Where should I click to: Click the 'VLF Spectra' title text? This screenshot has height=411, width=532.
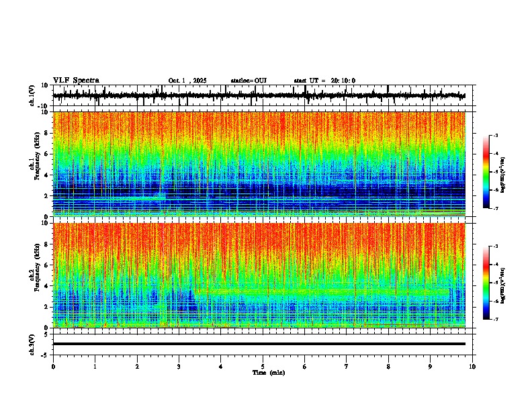tap(76, 81)
